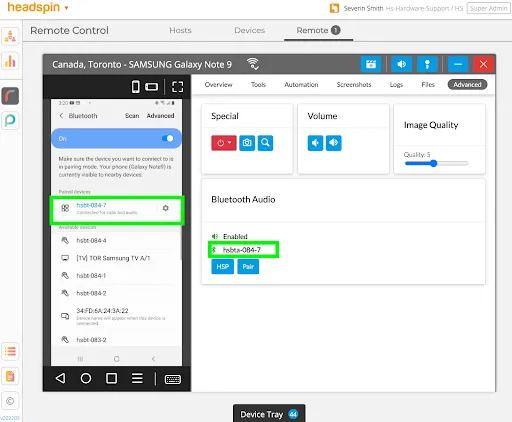
Task: Select the Advanced tab pill
Action: pyautogui.click(x=467, y=85)
